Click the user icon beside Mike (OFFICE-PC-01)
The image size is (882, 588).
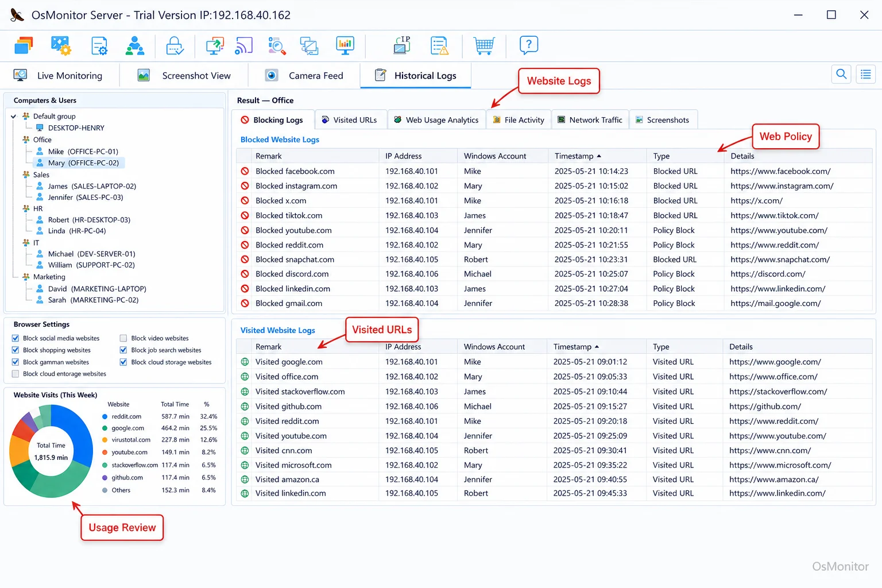coord(40,151)
